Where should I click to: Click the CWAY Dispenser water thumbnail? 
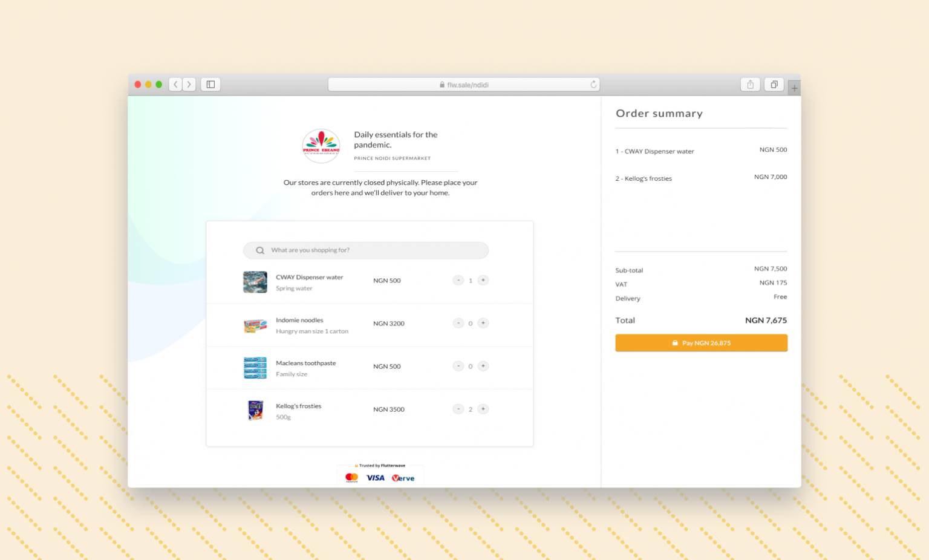255,282
